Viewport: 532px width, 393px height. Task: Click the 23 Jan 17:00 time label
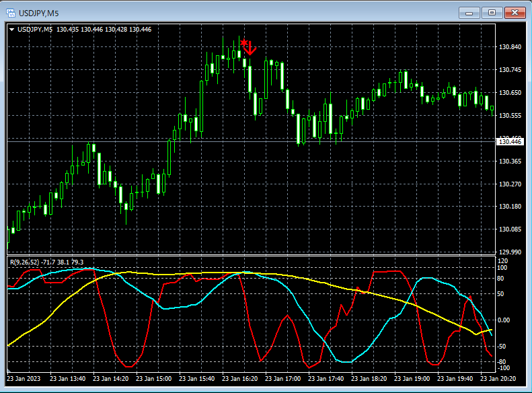point(282,378)
